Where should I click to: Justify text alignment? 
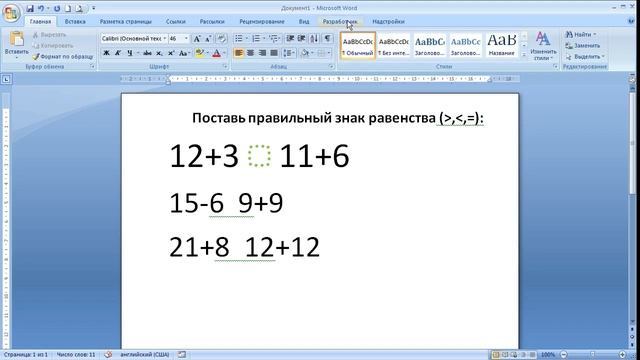(274, 53)
